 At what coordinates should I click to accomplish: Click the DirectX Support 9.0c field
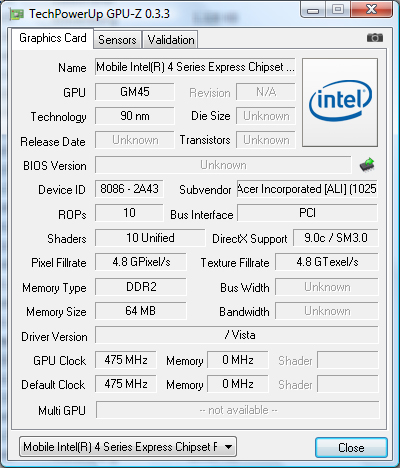pyautogui.click(x=336, y=238)
